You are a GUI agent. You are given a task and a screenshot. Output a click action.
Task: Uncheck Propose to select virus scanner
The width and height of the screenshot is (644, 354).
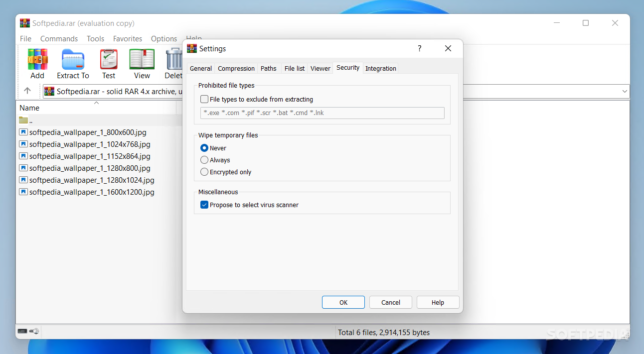(x=204, y=205)
